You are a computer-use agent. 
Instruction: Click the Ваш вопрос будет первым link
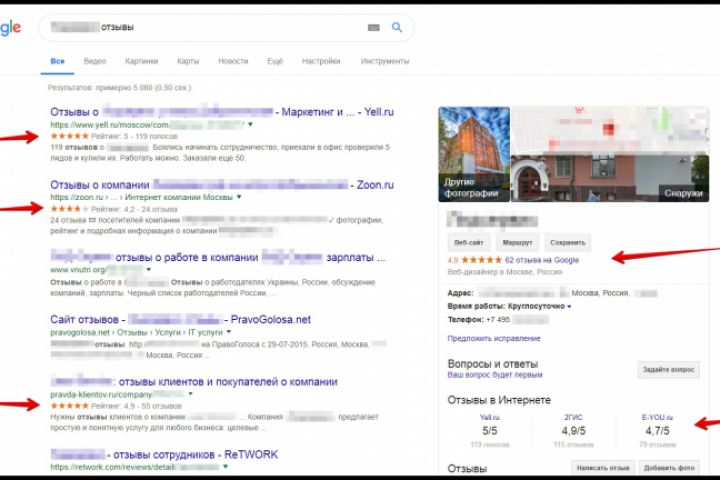(x=495, y=375)
